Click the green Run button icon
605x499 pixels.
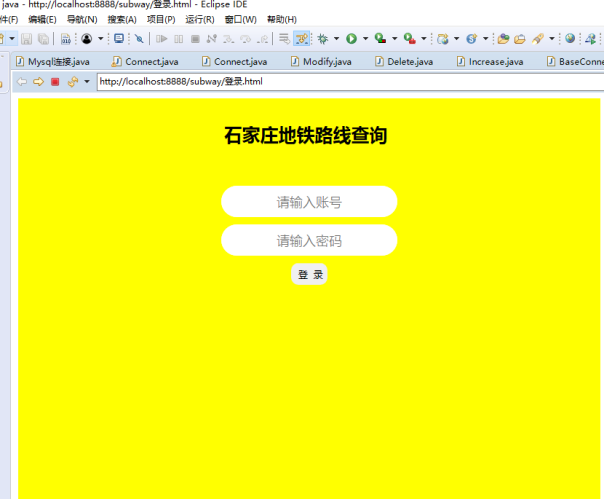click(351, 39)
